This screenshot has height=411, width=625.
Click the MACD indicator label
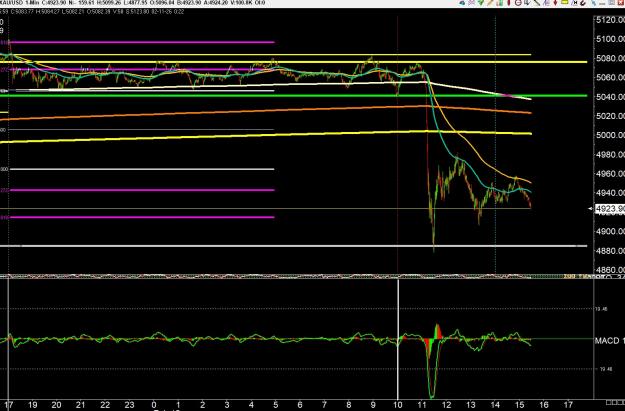click(609, 340)
